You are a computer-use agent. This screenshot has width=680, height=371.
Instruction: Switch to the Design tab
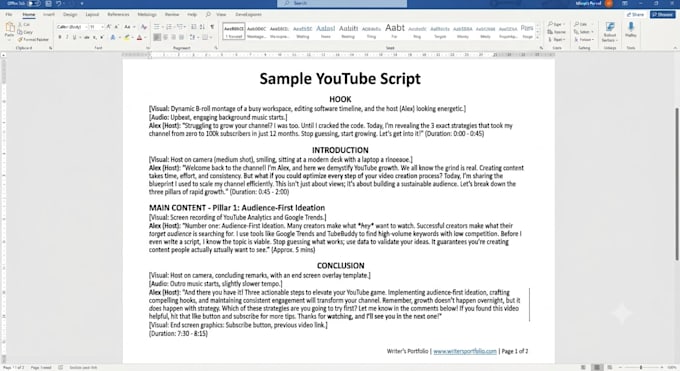tap(70, 14)
